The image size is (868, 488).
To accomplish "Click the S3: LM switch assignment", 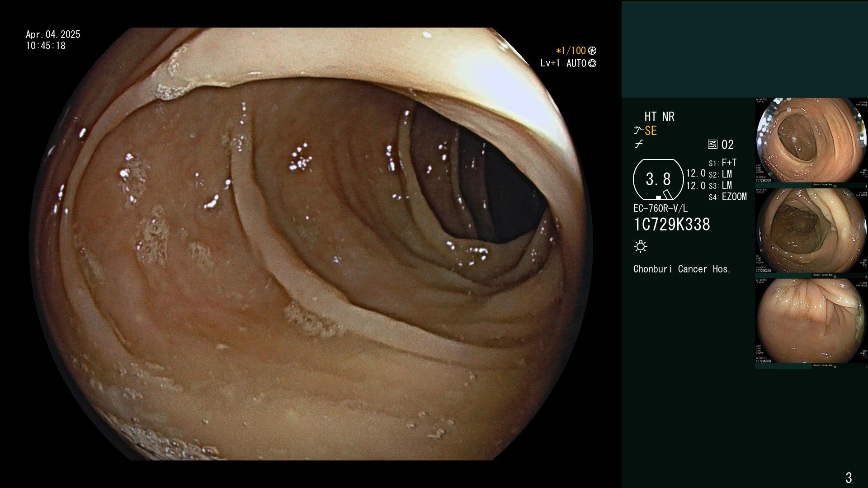I will (x=721, y=185).
